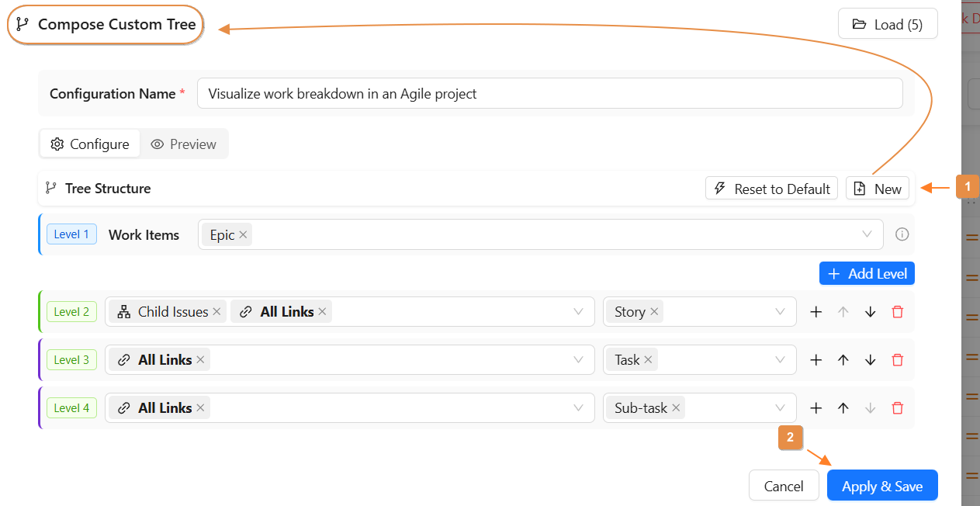Switch to the Preview tab
This screenshot has height=506, width=980.
click(x=184, y=144)
